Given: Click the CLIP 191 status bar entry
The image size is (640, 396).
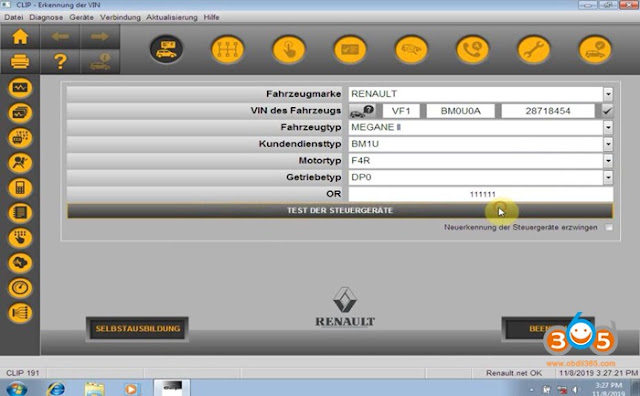Looking at the screenshot, I should 22,373.
